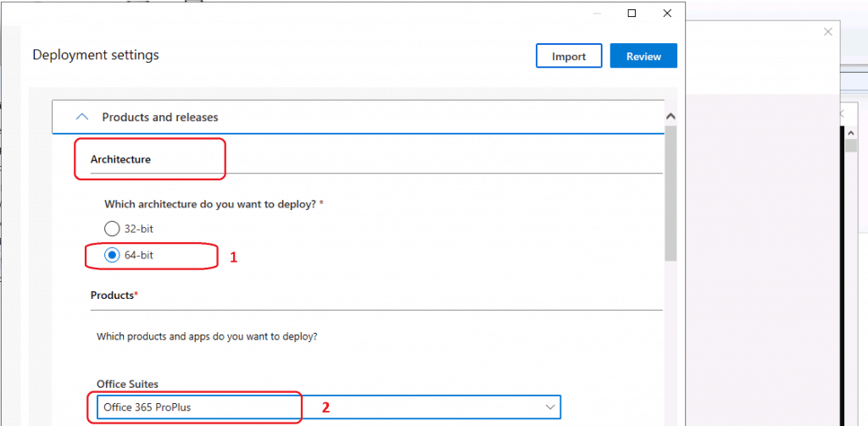Click the settings panel vertical scrollbar thumb
Screen dimensions: 868x426
coord(670,192)
